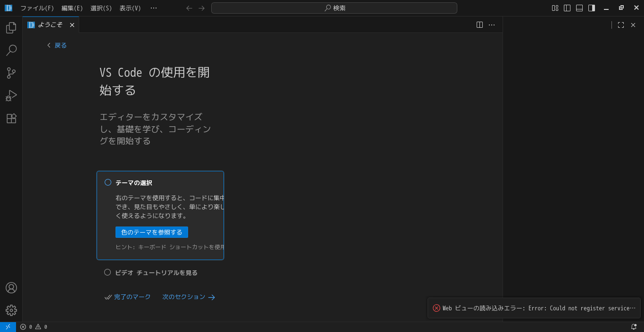Open the notifications bell in status bar
This screenshot has height=332, width=644.
click(x=634, y=327)
